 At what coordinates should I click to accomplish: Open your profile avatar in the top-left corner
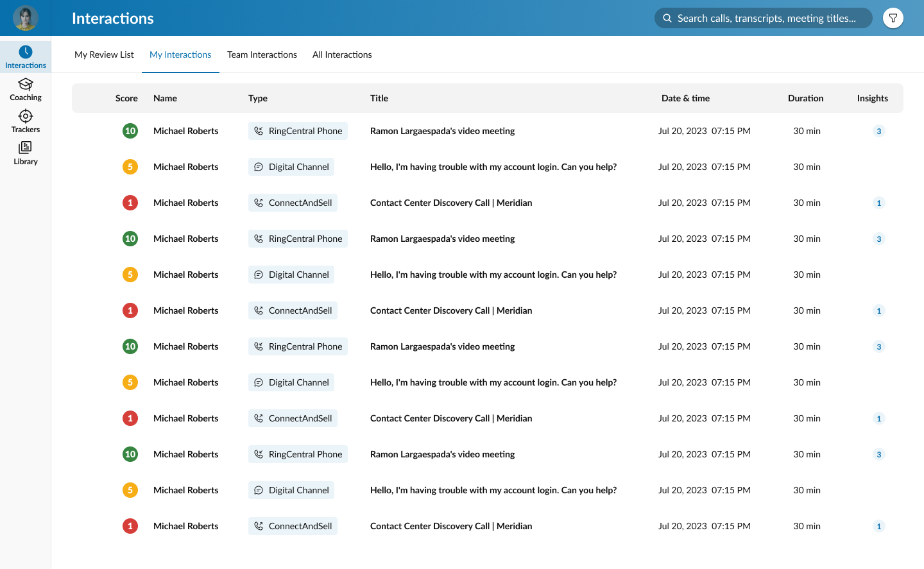pyautogui.click(x=25, y=17)
